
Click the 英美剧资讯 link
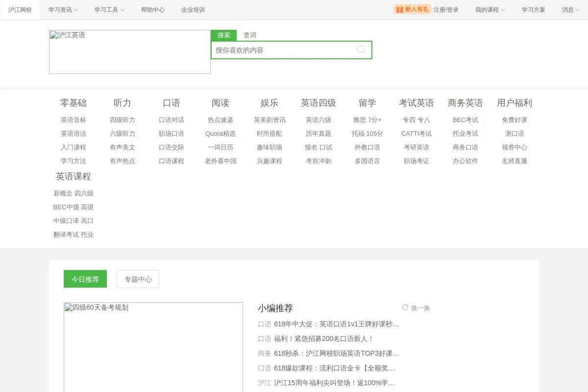tap(269, 120)
